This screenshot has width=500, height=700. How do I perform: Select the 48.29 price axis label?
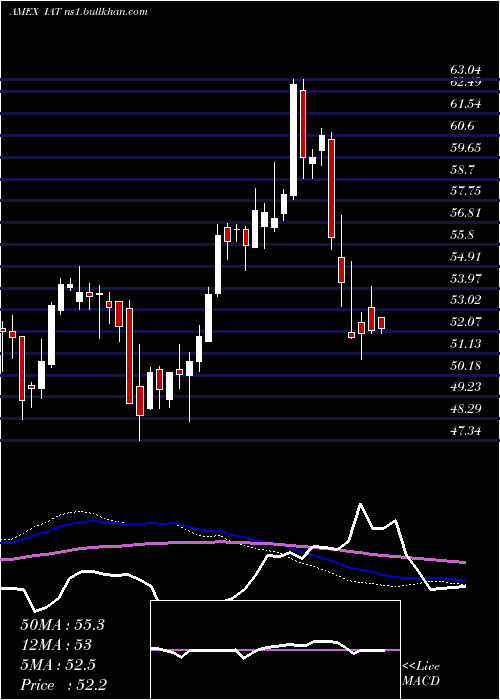(x=466, y=409)
